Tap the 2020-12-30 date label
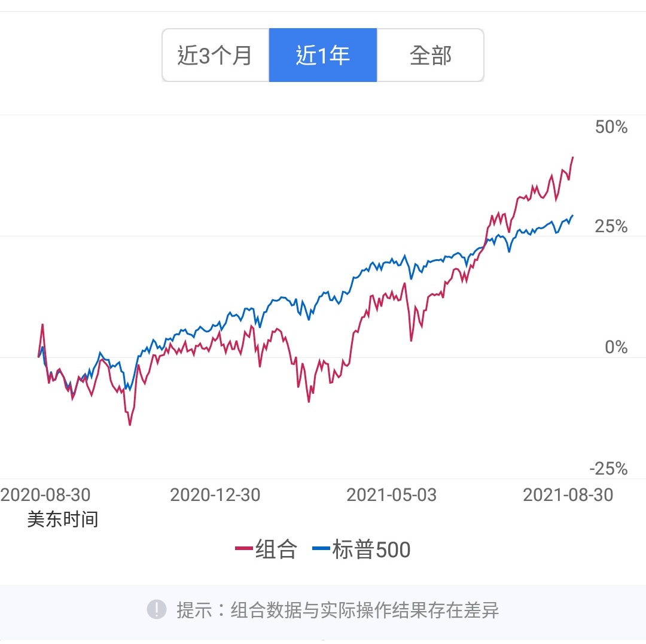 coord(215,495)
